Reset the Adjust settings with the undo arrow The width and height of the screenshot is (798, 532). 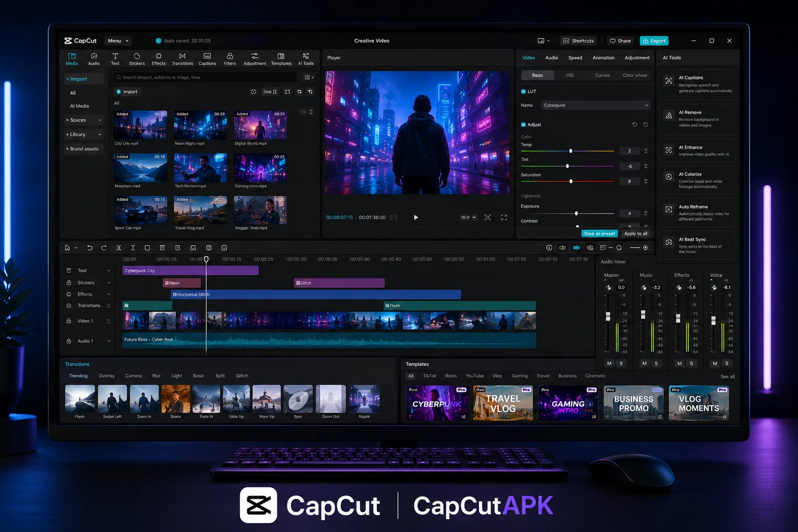coord(634,125)
